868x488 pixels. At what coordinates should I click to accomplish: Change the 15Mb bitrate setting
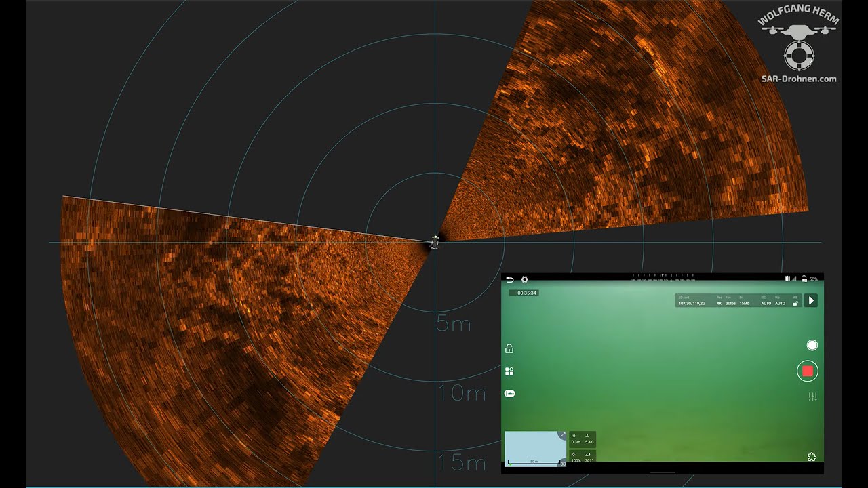coord(745,301)
